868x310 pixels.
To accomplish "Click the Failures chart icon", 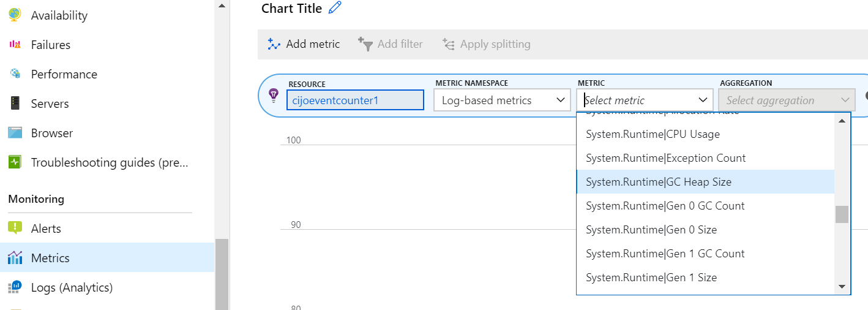I will click(x=15, y=45).
